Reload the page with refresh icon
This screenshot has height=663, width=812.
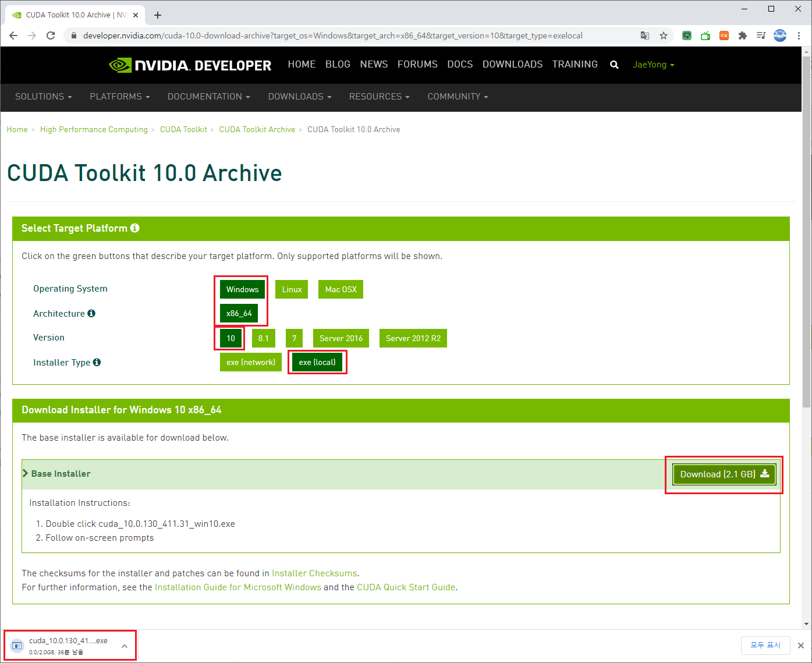(51, 36)
